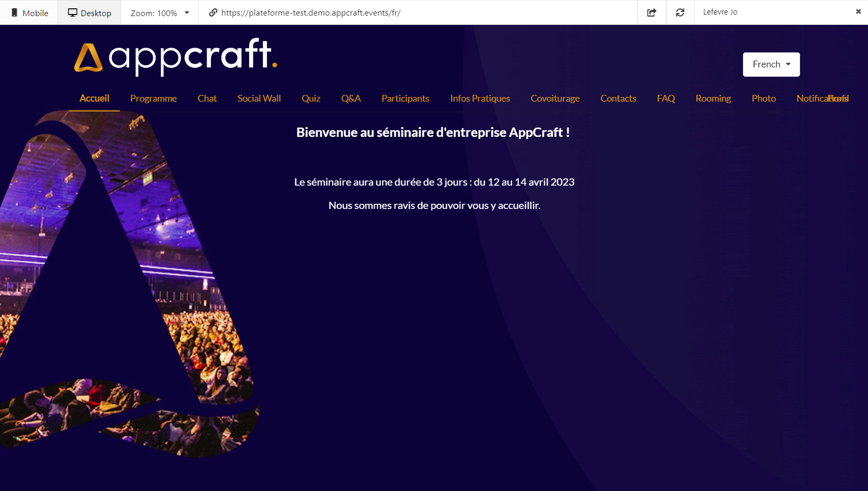Navigate to the Quiz section
Image resolution: width=868 pixels, height=491 pixels.
[x=311, y=99]
